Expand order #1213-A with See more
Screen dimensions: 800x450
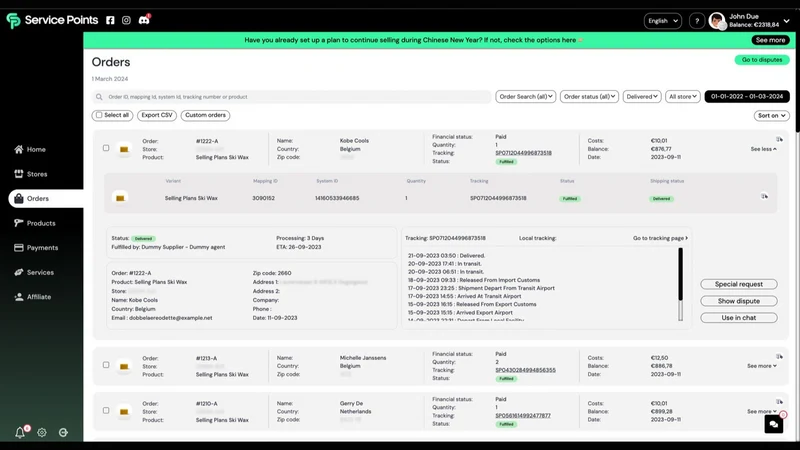(x=762, y=366)
